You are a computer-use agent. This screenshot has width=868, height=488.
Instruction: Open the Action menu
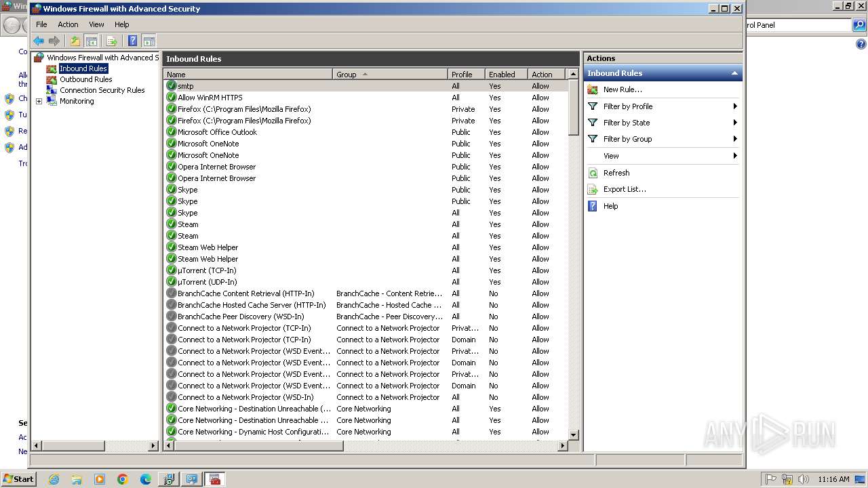(68, 24)
